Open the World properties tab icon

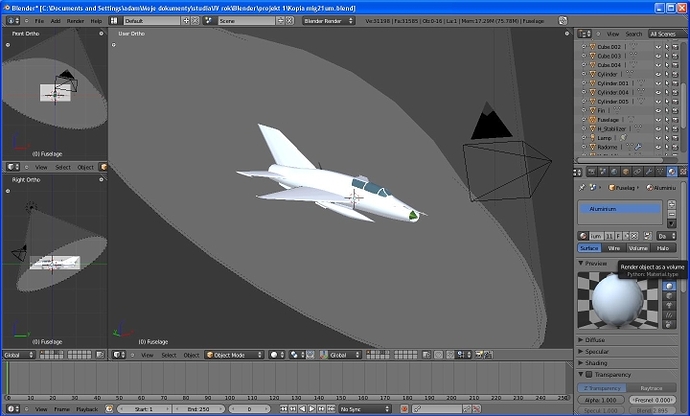point(614,172)
